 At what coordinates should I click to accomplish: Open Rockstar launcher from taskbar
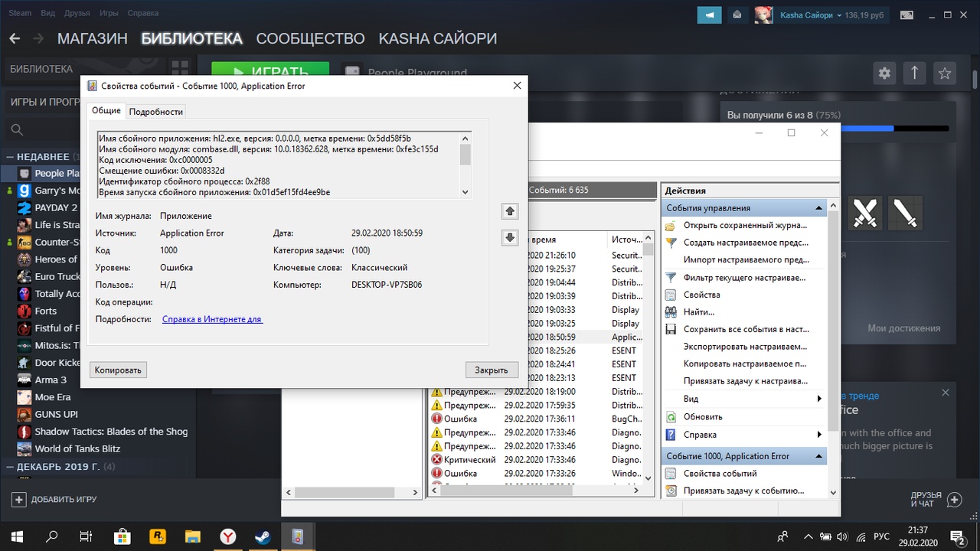click(x=158, y=536)
